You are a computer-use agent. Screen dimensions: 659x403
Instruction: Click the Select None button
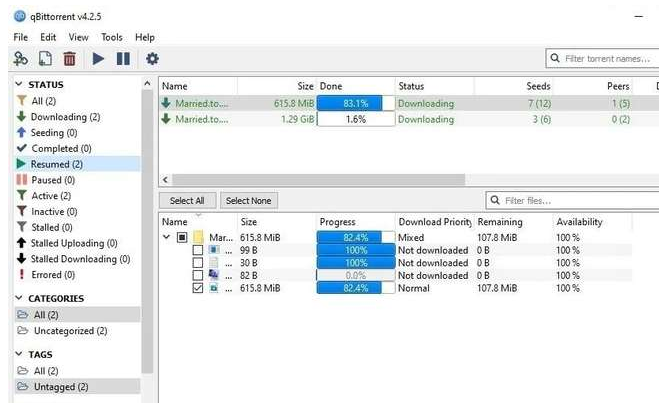(x=248, y=200)
